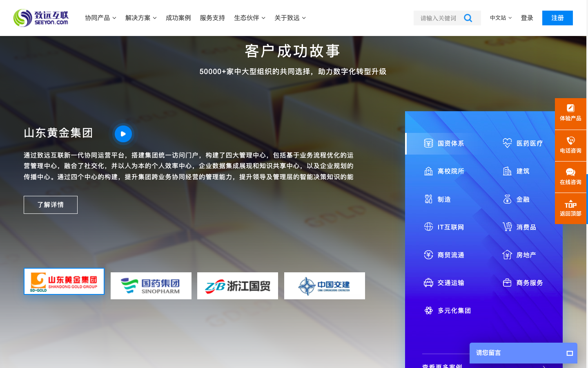Screen dimensions: 588x368
Task: Expand the 请您留言 message window
Action: (570, 353)
